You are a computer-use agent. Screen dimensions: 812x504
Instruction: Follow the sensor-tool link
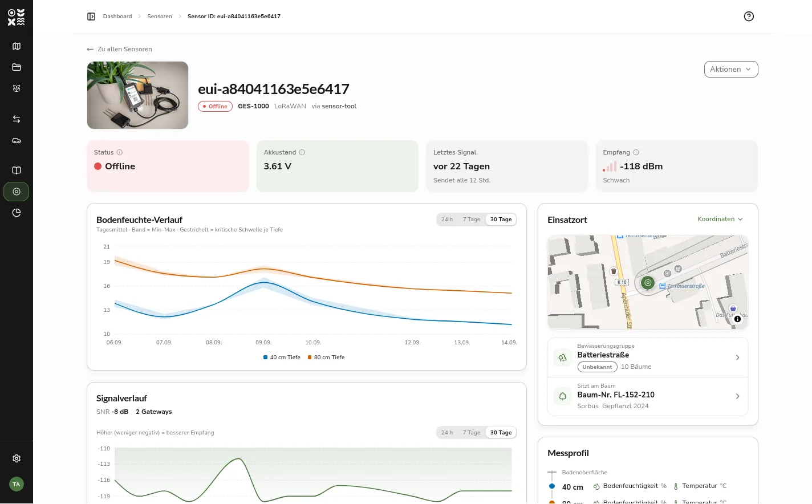(339, 106)
